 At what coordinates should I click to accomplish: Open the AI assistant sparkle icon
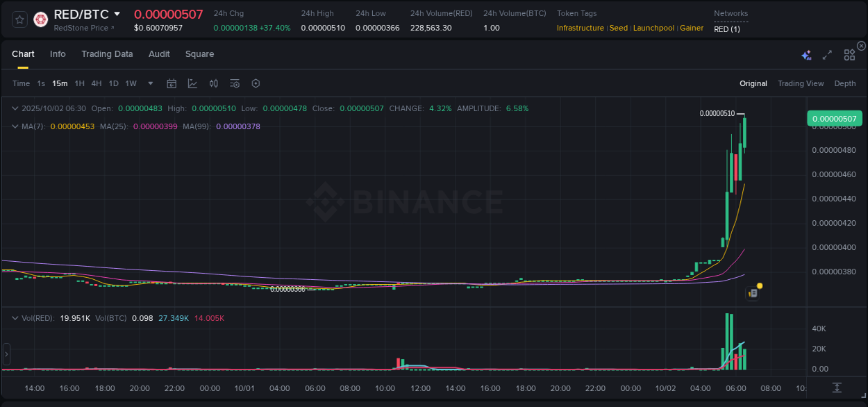point(806,55)
